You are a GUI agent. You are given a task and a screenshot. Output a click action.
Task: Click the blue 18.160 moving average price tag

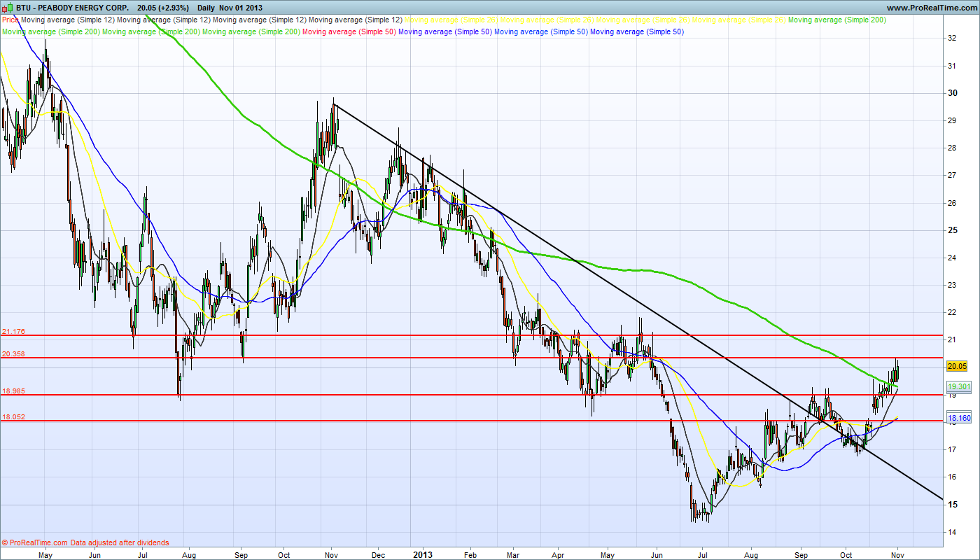(x=958, y=419)
